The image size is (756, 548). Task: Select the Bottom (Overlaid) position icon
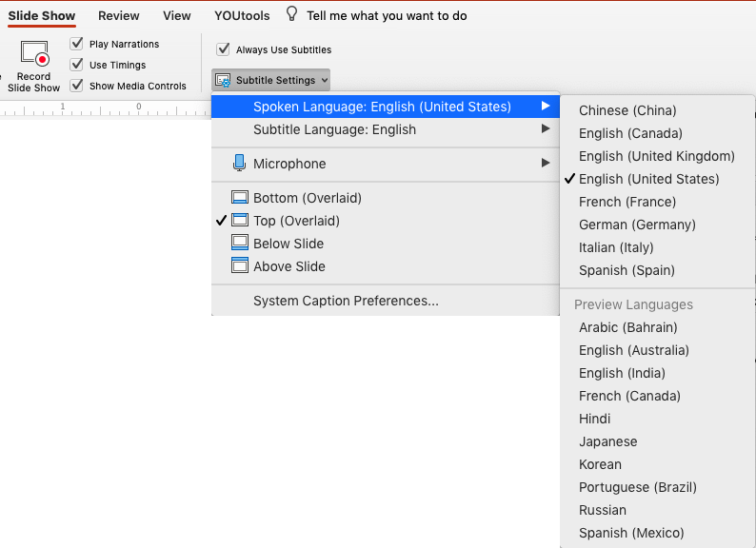pos(239,198)
